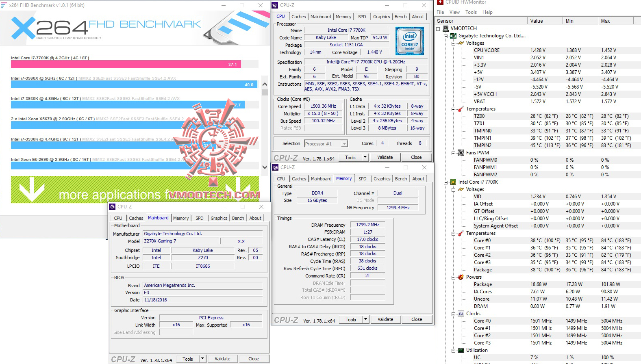The width and height of the screenshot is (641, 364).
Task: Click the Voltages lightning icon under Gigabyte
Action: coord(461,43)
